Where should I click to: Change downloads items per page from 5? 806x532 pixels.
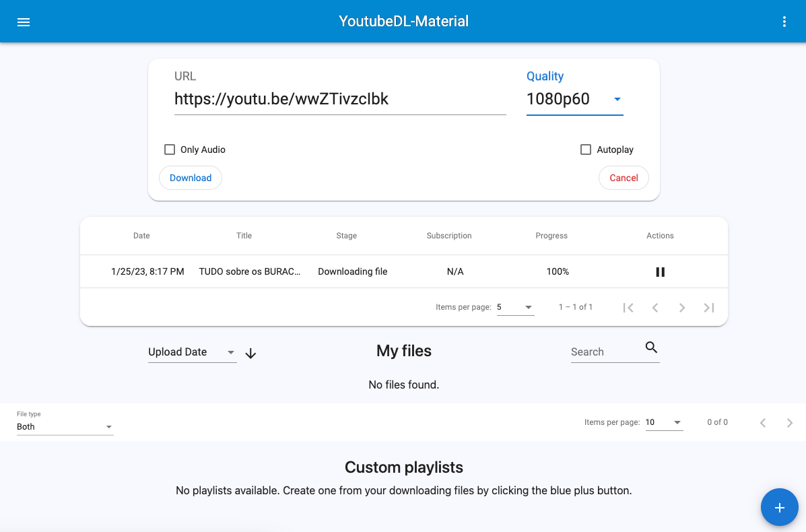(x=515, y=307)
